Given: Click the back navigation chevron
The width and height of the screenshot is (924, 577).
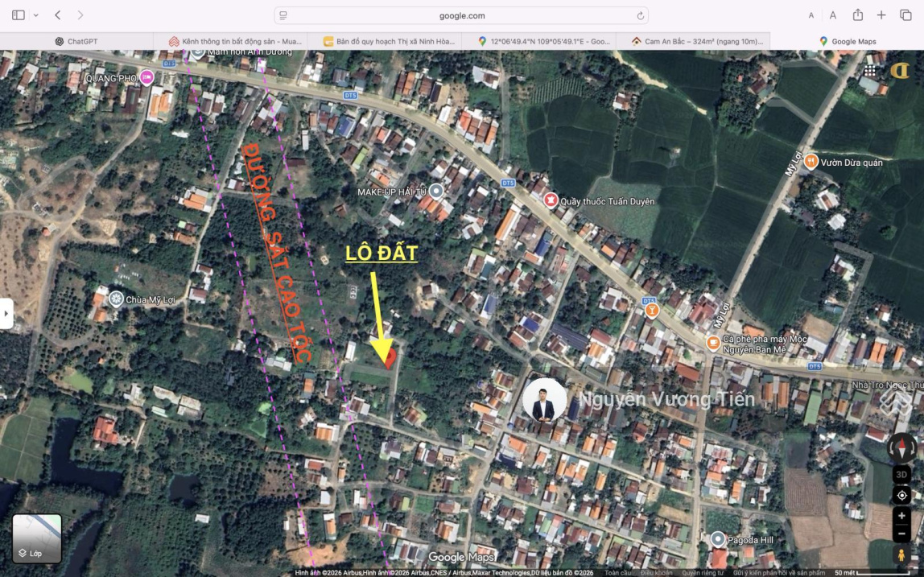Looking at the screenshot, I should click(x=56, y=14).
